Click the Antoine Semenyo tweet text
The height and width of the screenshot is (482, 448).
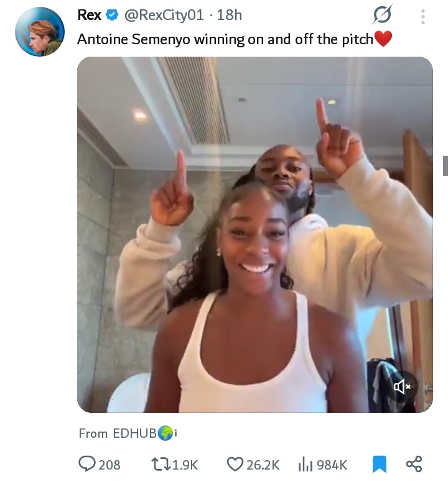point(224,39)
